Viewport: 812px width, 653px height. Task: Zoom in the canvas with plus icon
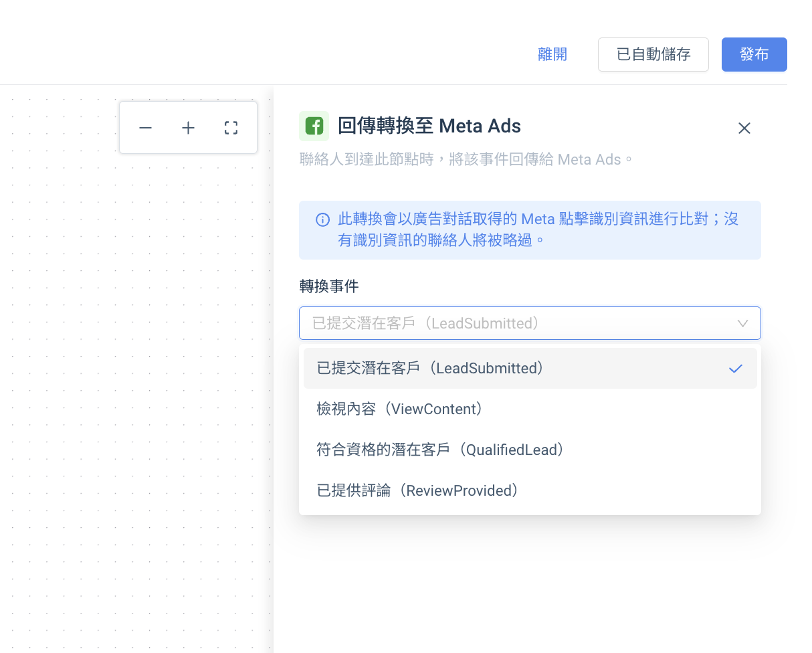(189, 128)
